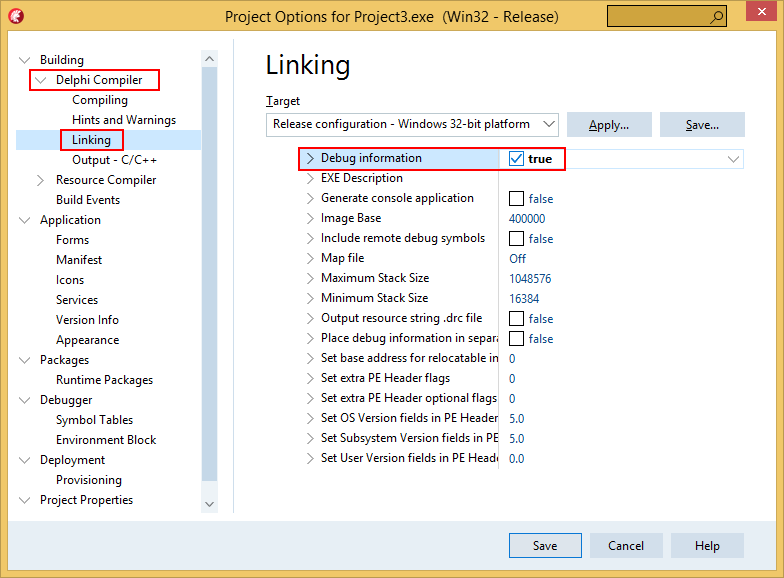This screenshot has width=784, height=578.
Task: Open the Target configuration dropdown
Action: click(x=412, y=124)
